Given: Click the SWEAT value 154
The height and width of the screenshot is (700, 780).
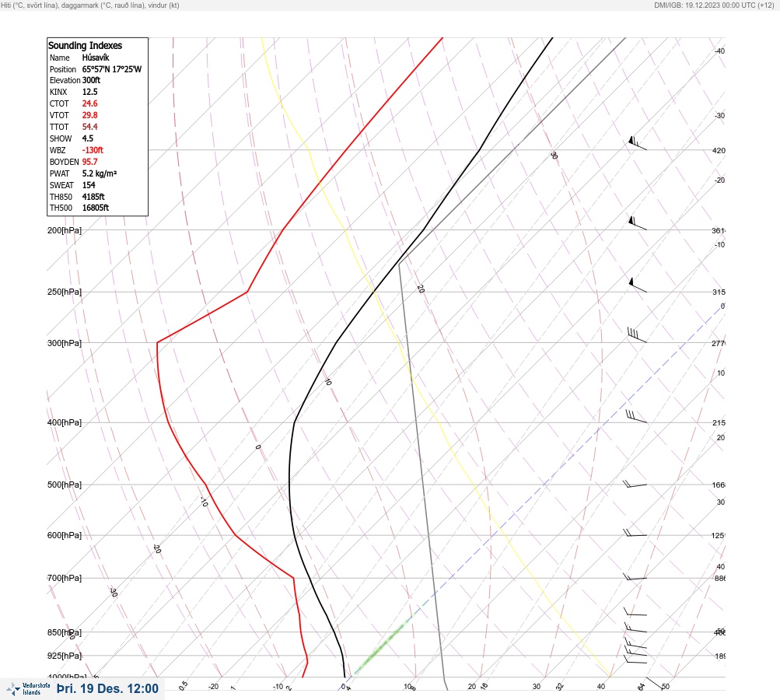Looking at the screenshot, I should 89,185.
